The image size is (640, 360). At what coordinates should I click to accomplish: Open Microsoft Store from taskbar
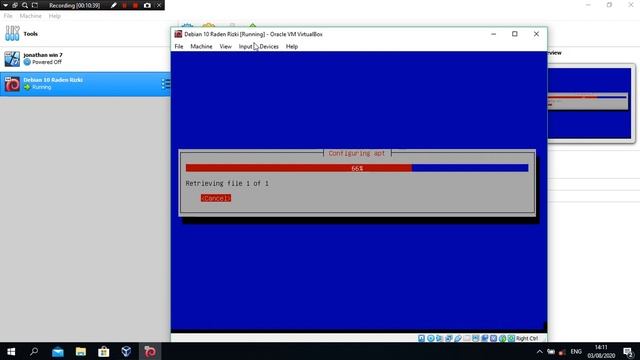[x=104, y=351]
